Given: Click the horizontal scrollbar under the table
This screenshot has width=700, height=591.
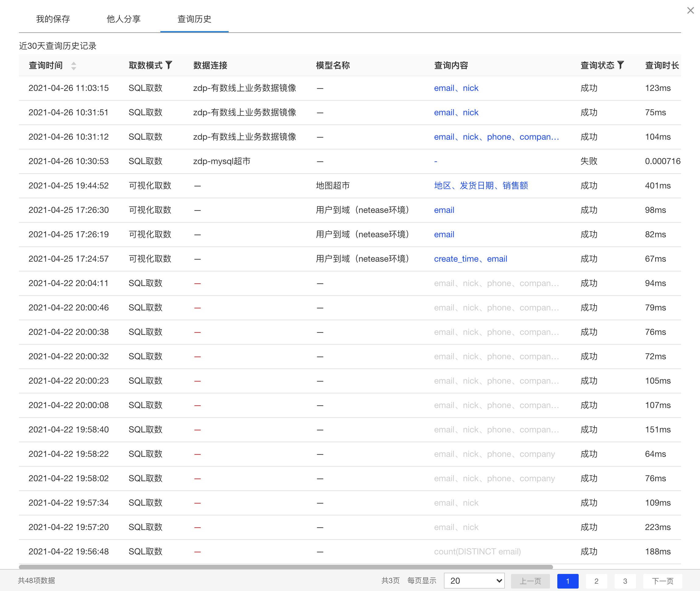Looking at the screenshot, I should [285, 567].
